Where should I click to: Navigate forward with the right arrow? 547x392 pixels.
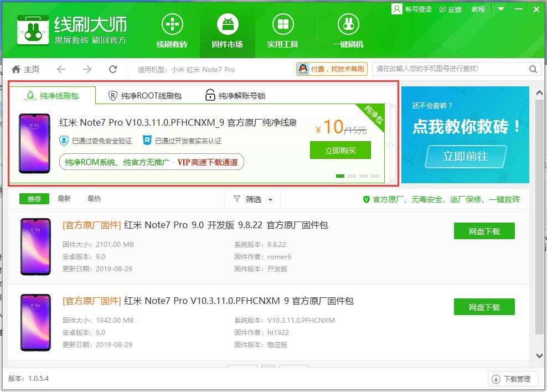click(87, 69)
